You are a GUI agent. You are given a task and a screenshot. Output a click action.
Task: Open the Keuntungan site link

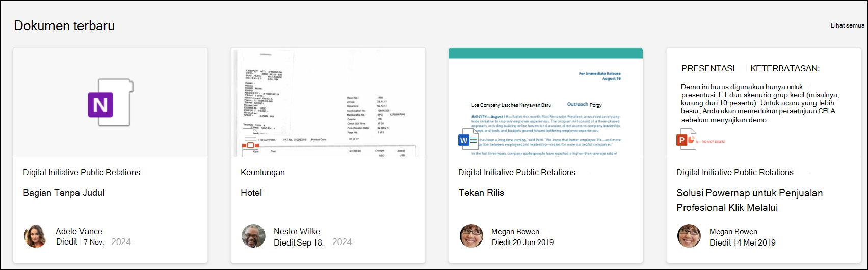[262, 172]
